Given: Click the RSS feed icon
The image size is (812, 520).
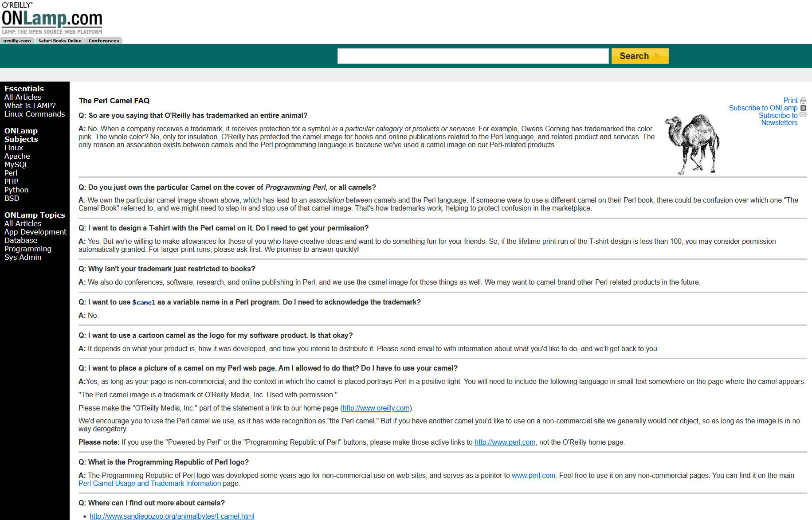Looking at the screenshot, I should [803, 108].
